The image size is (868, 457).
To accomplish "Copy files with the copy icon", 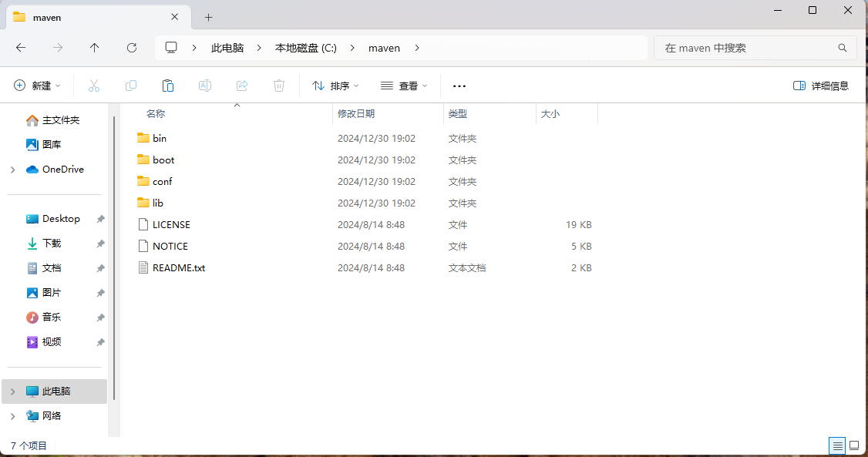I will (131, 86).
